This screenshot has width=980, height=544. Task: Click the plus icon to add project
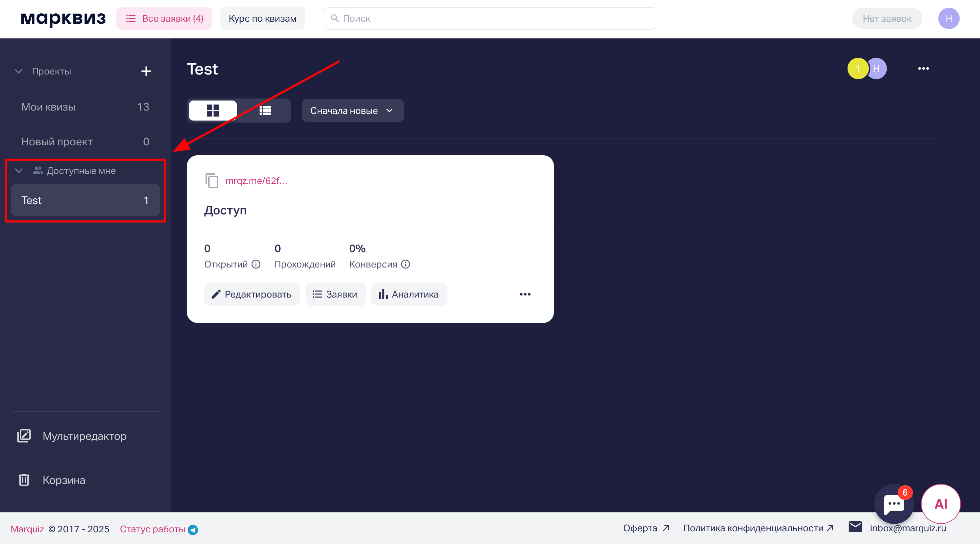(146, 71)
